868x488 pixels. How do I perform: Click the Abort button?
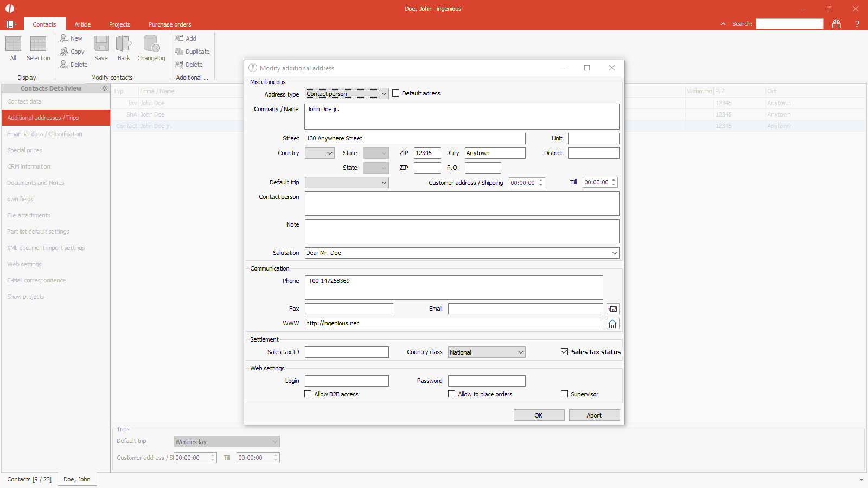pos(594,415)
